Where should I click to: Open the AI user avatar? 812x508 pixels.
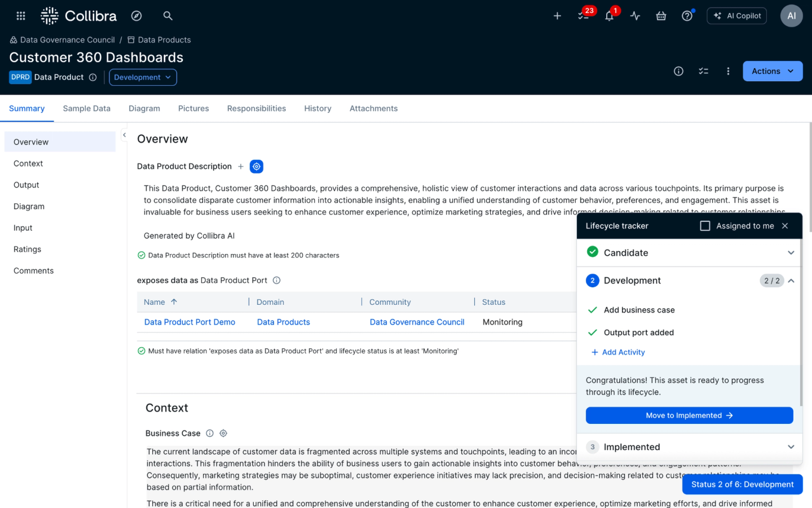point(791,16)
